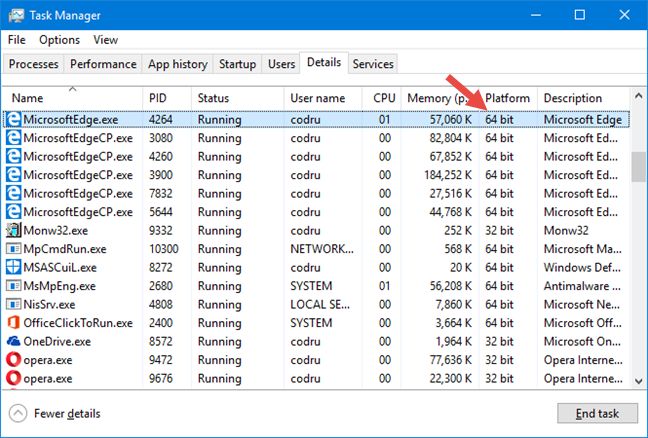The width and height of the screenshot is (648, 438).
Task: Click the Windows Def... description cell
Action: coord(582,267)
